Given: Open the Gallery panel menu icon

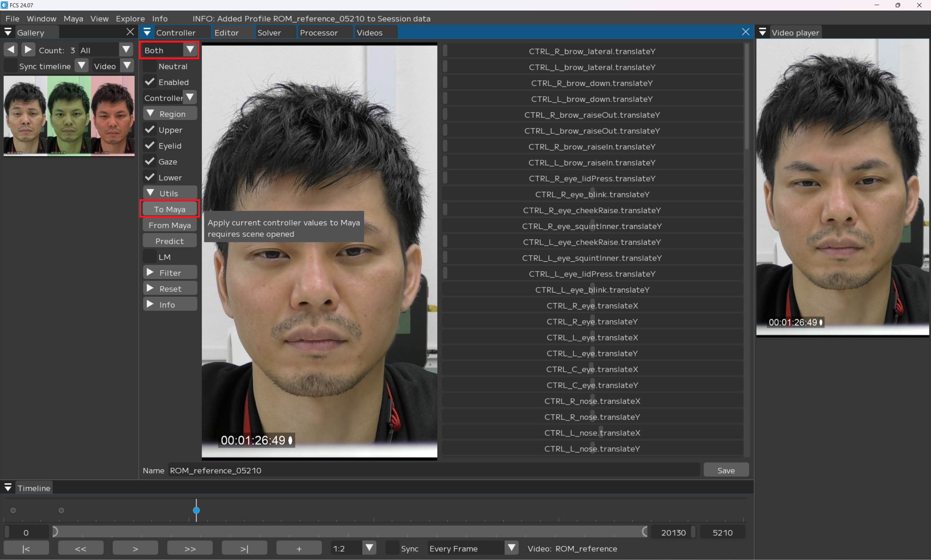Looking at the screenshot, I should click(x=8, y=32).
